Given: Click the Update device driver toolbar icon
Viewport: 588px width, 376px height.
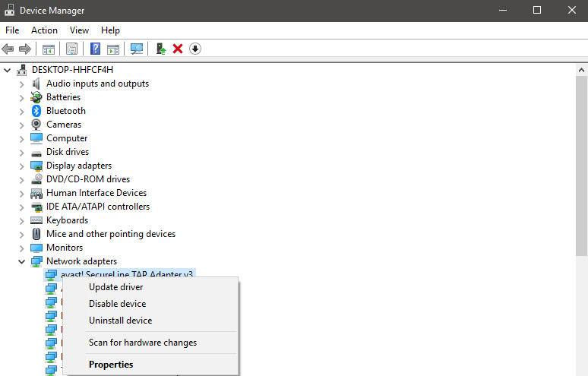Looking at the screenshot, I should (x=160, y=49).
